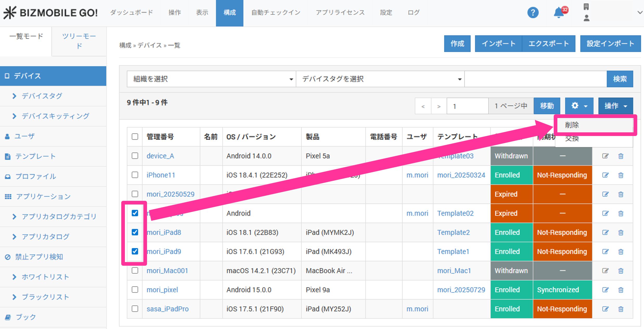Viewport: 644px width, 329px height.
Task: Click the notification bell icon
Action: pyautogui.click(x=558, y=13)
